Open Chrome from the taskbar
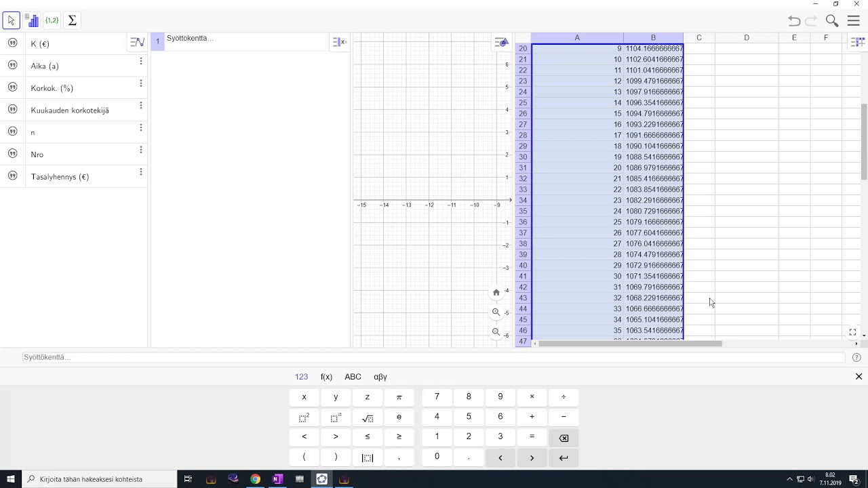Screen dimensions: 868x488 pyautogui.click(x=255, y=479)
